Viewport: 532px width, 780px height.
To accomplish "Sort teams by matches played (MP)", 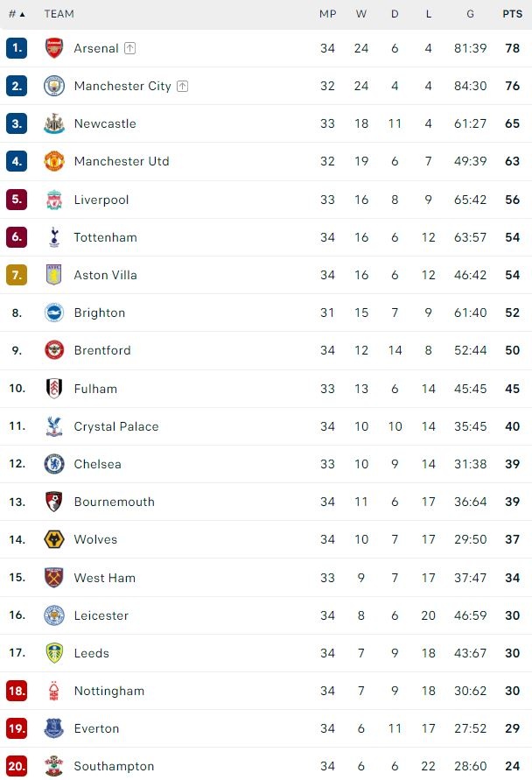I will (327, 14).
